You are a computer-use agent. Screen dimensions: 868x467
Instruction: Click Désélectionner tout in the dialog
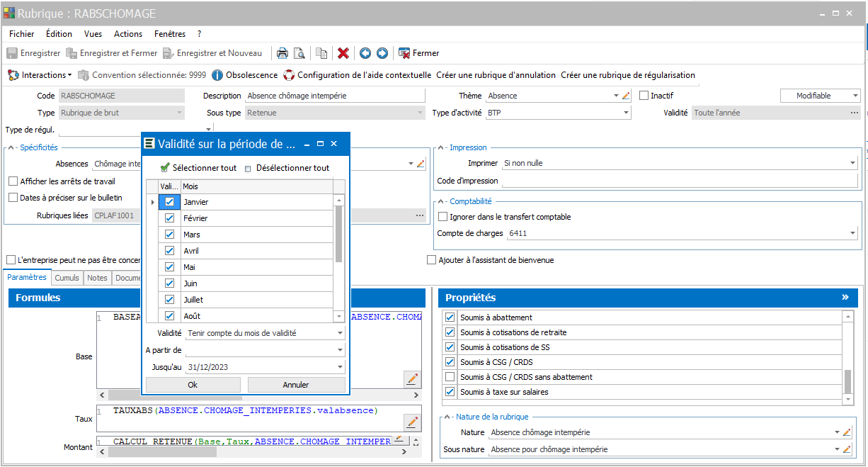[x=287, y=168]
